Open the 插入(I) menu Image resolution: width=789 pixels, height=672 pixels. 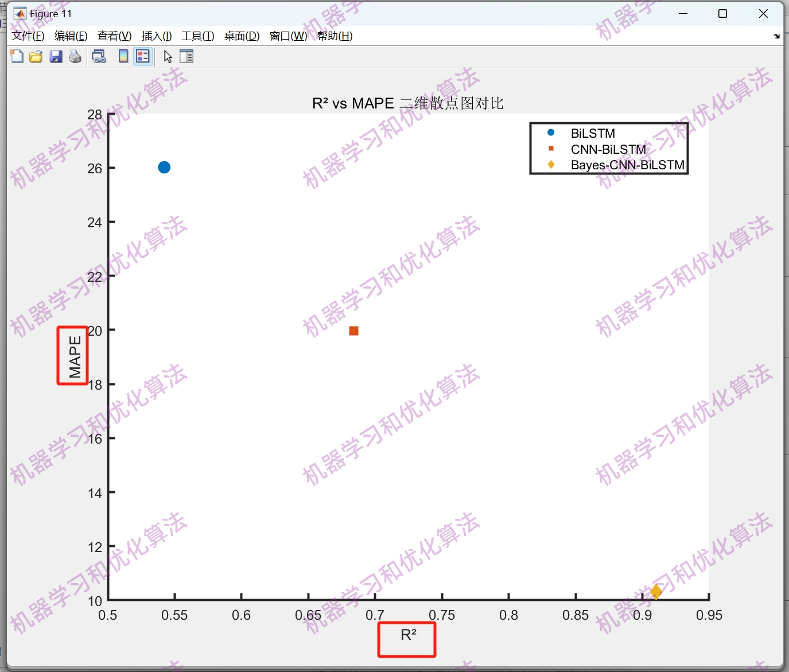[156, 36]
